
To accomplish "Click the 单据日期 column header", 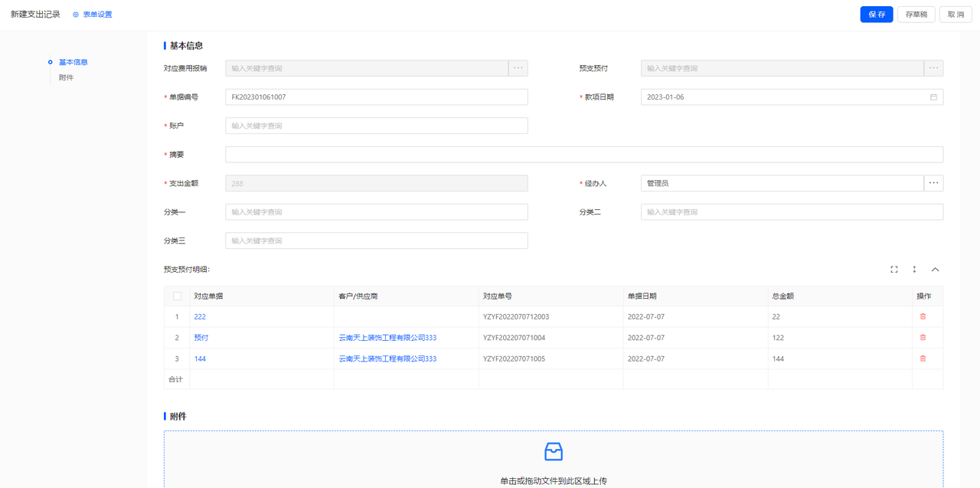I will tap(696, 296).
